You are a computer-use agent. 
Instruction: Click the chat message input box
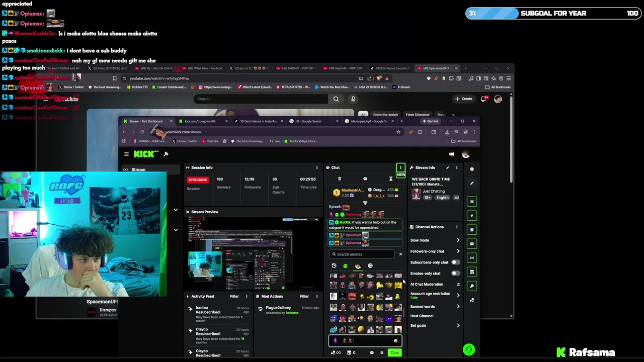point(365,340)
